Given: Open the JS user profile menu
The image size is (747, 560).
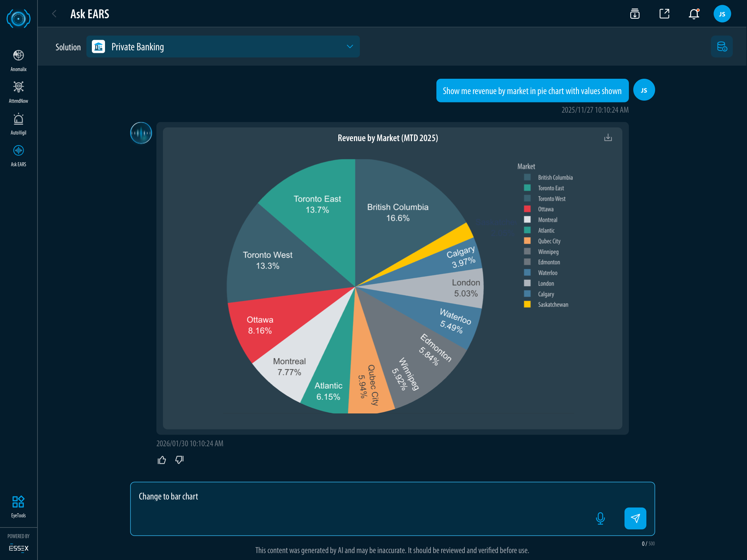Looking at the screenshot, I should pos(722,14).
